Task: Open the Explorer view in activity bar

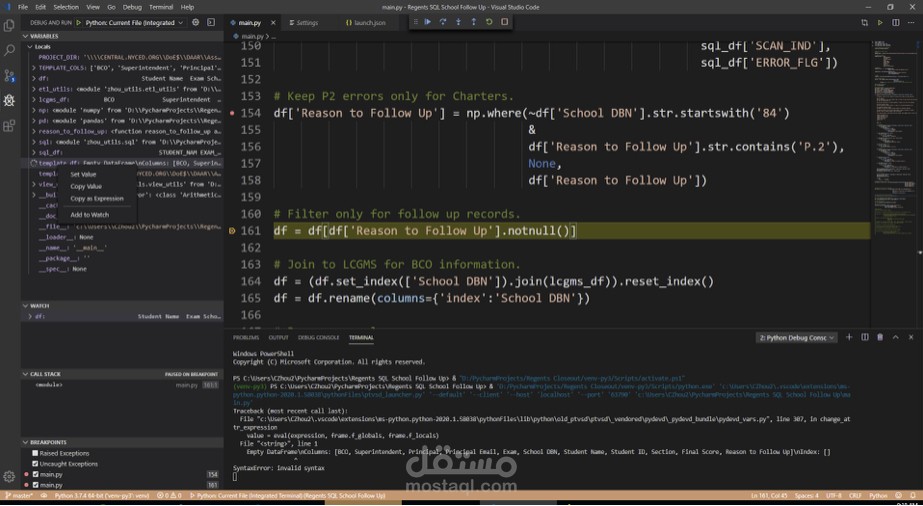Action: [x=9, y=25]
